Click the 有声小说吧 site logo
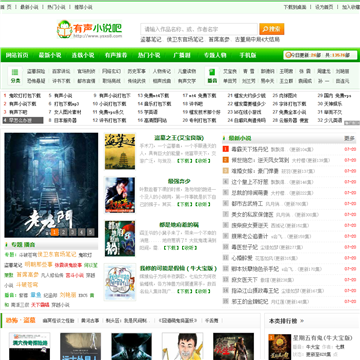 point(89,29)
